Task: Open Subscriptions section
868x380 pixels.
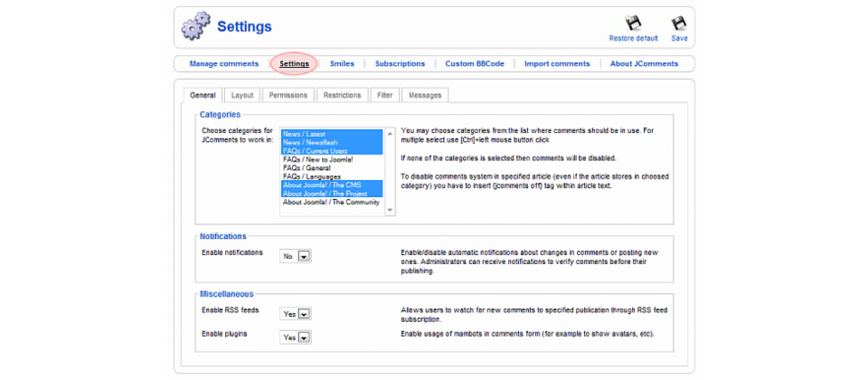Action: (x=400, y=63)
